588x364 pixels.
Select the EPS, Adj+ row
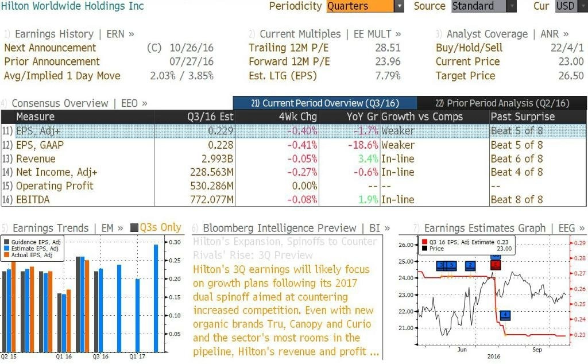[293, 131]
